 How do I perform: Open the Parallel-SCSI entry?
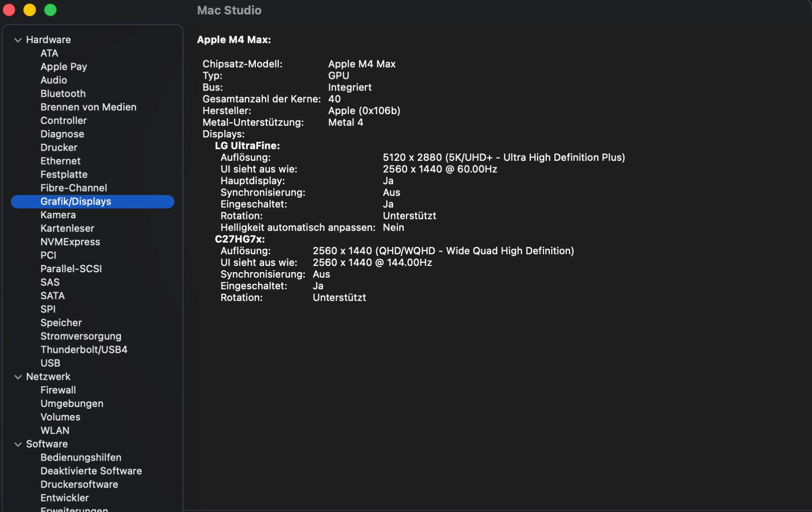71,269
